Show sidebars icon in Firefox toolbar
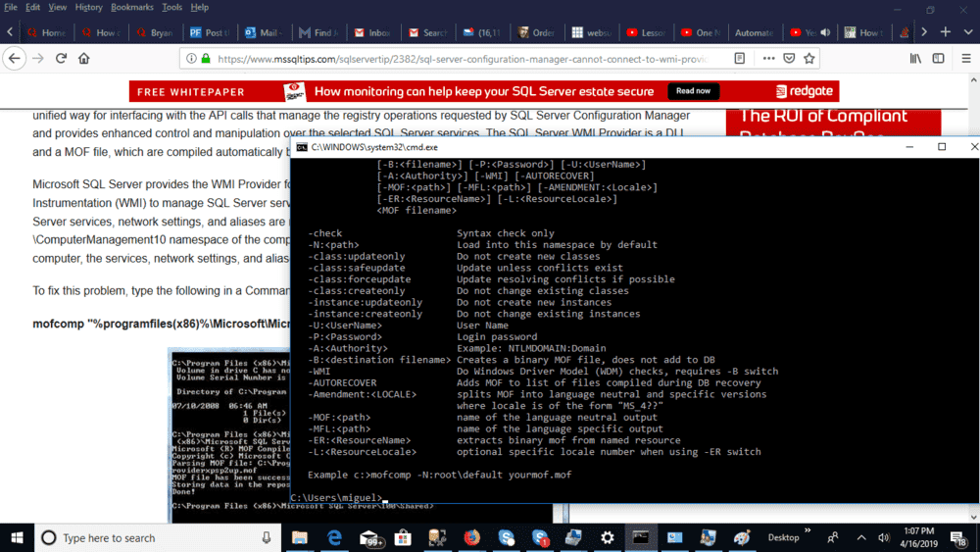 (938, 59)
